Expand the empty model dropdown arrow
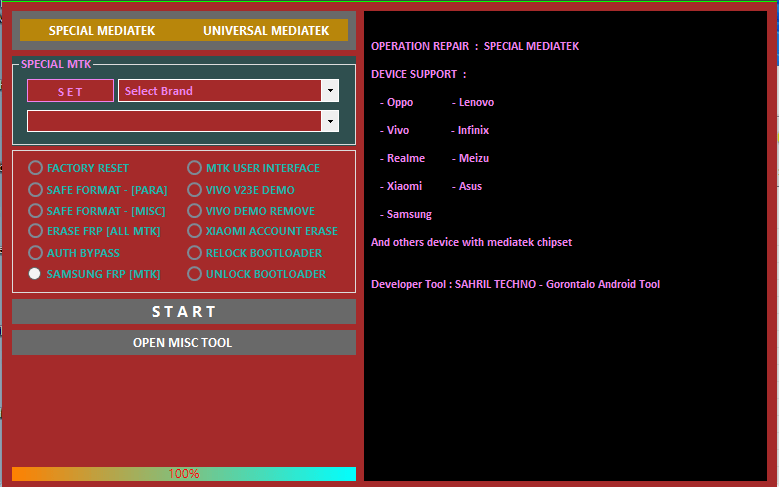 pos(330,121)
